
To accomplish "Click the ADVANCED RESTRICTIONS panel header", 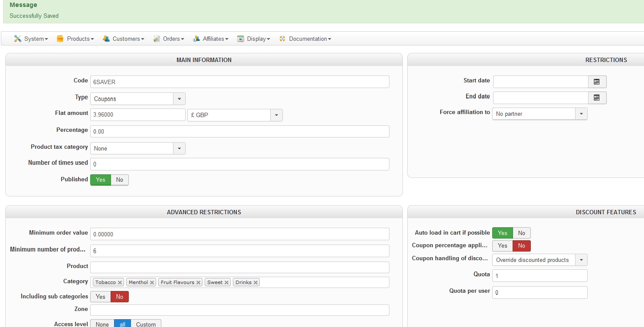I will coord(204,212).
